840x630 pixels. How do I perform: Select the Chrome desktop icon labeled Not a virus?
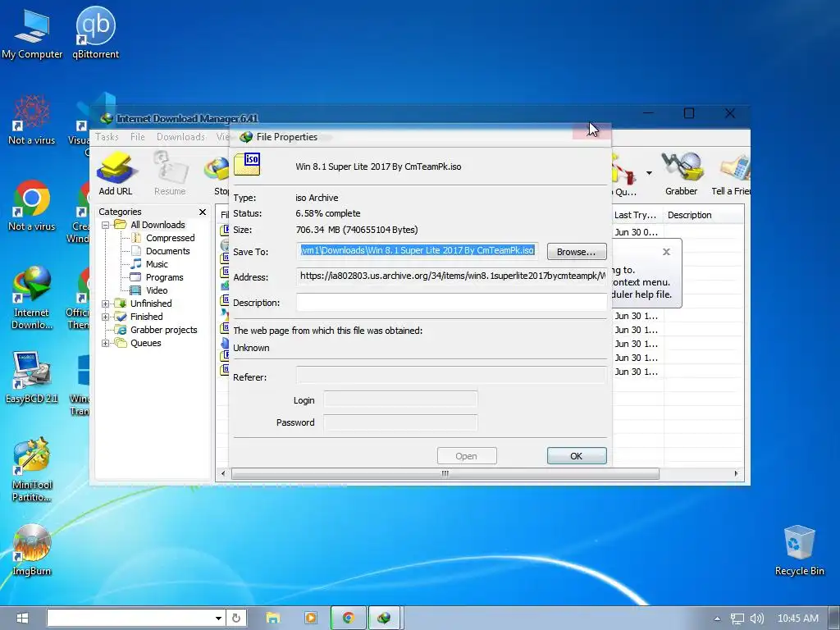click(x=32, y=206)
